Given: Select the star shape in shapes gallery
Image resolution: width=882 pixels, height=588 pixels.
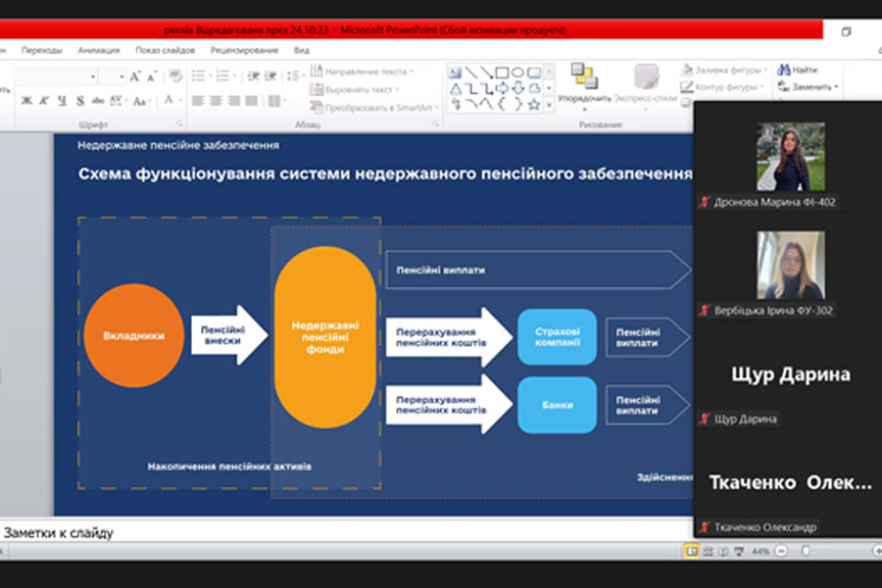Looking at the screenshot, I should point(534,104).
